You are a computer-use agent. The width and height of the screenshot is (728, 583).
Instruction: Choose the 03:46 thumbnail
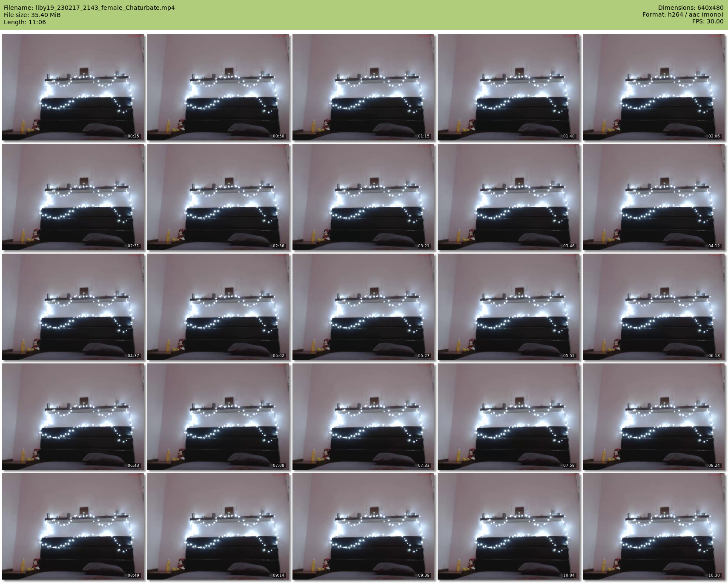click(508, 197)
